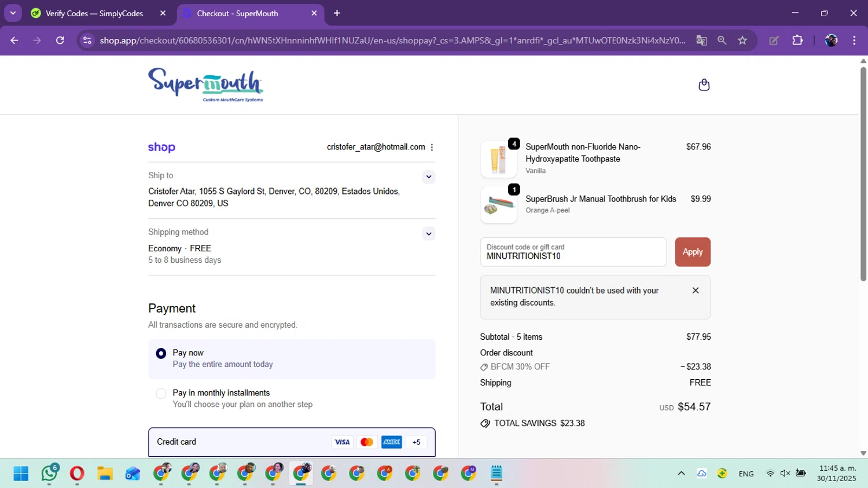Check the battery status tray icon
This screenshot has height=488, width=868.
[x=801, y=474]
